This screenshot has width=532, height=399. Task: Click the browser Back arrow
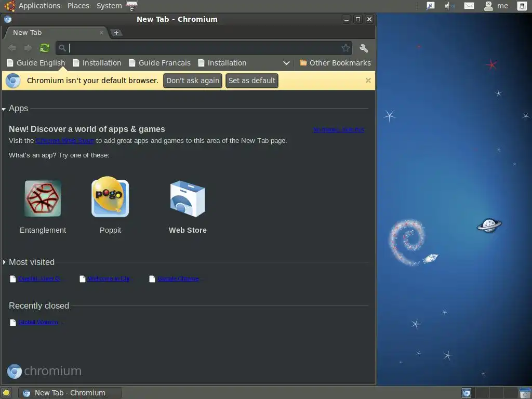point(12,48)
